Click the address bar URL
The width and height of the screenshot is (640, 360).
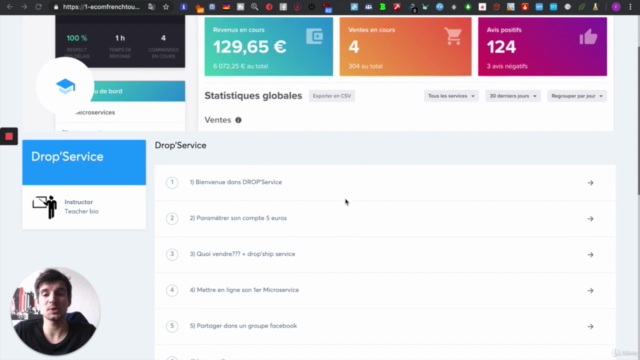[x=101, y=7]
